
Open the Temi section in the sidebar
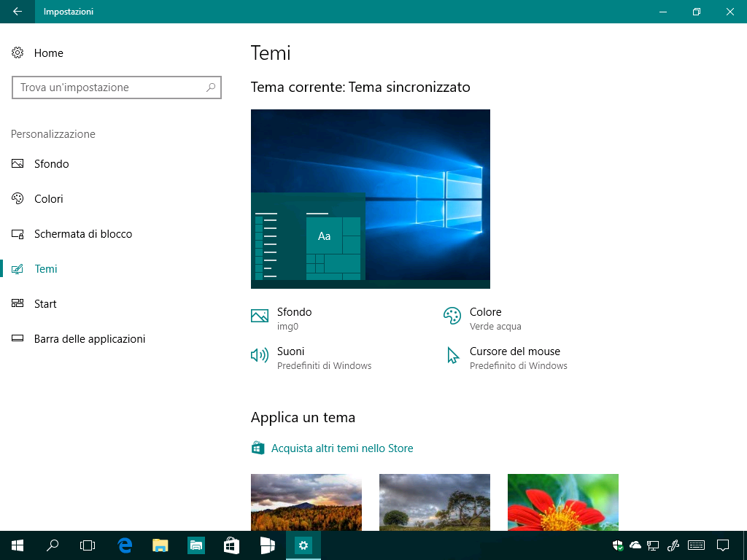tap(46, 269)
